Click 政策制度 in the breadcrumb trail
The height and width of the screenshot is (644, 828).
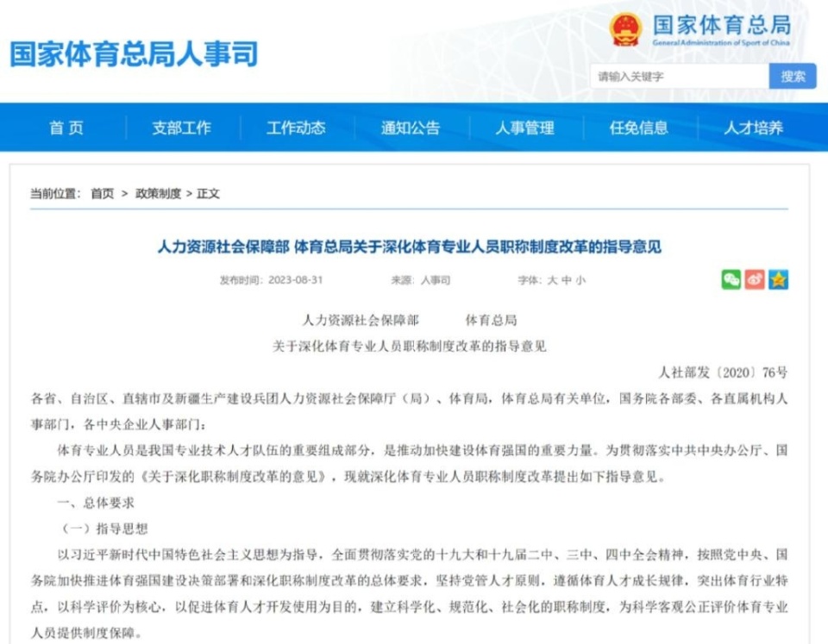coord(158,193)
